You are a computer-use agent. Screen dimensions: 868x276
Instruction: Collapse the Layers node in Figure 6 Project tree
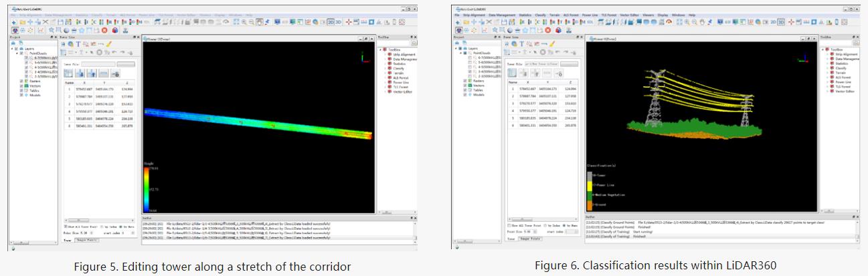coord(456,48)
